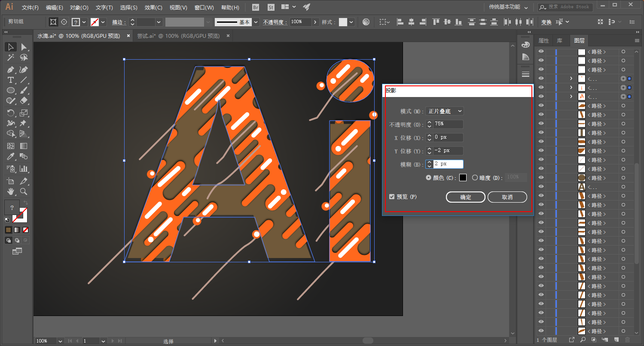Cancel the dialog with 取消

507,197
